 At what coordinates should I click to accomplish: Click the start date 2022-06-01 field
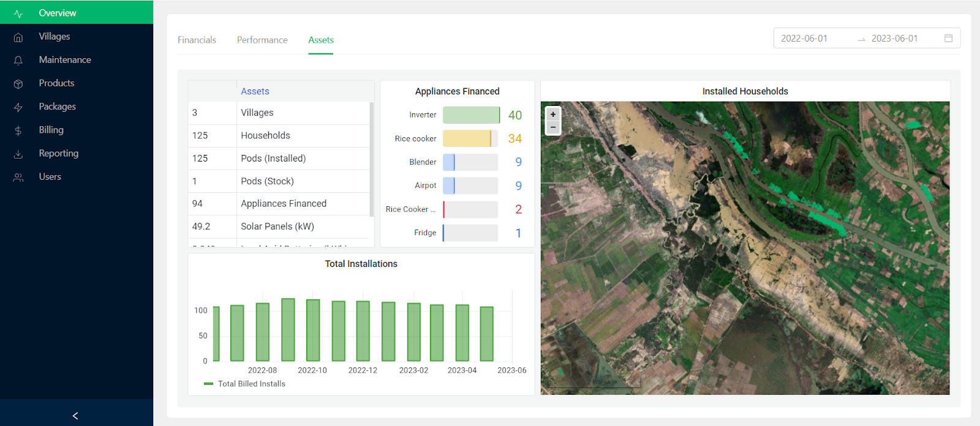[x=804, y=38]
